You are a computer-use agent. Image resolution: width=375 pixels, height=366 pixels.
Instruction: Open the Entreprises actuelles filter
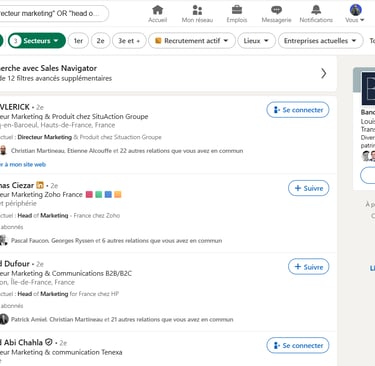coord(321,41)
